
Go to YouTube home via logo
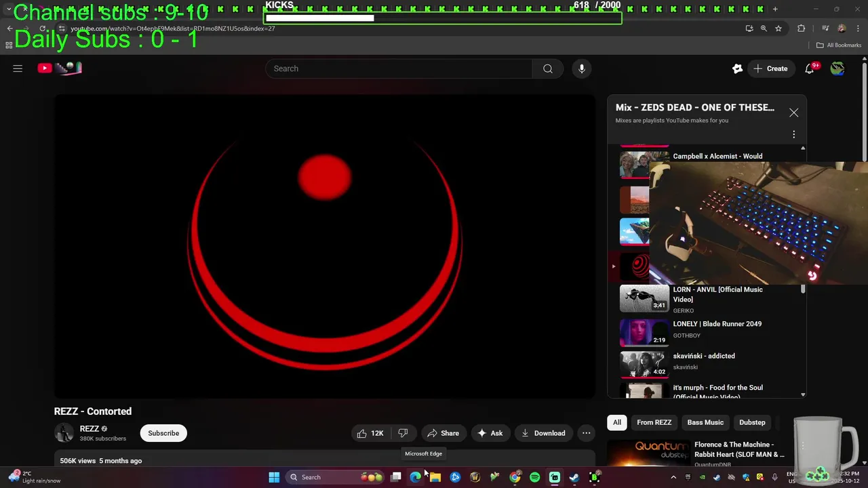(x=60, y=68)
